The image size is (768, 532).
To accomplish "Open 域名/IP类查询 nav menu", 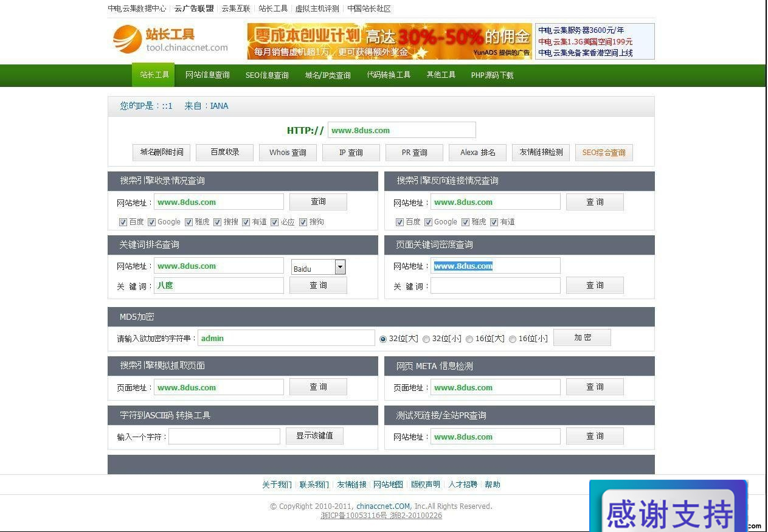I will pyautogui.click(x=328, y=75).
